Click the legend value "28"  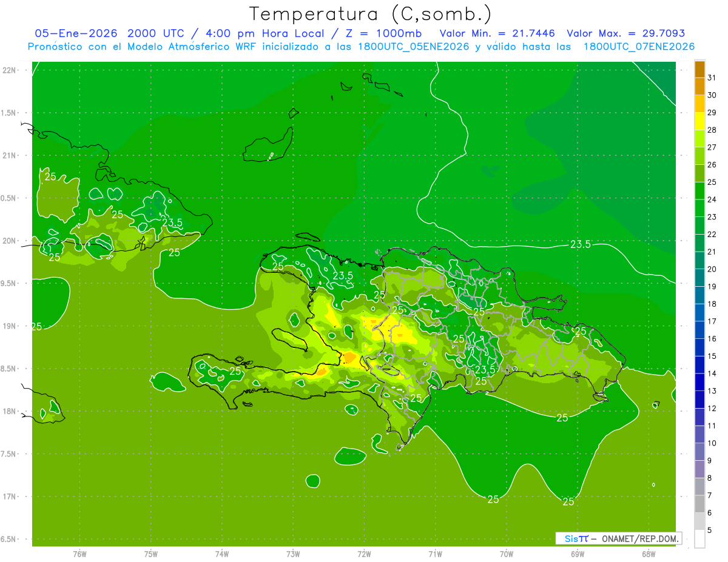[712, 130]
